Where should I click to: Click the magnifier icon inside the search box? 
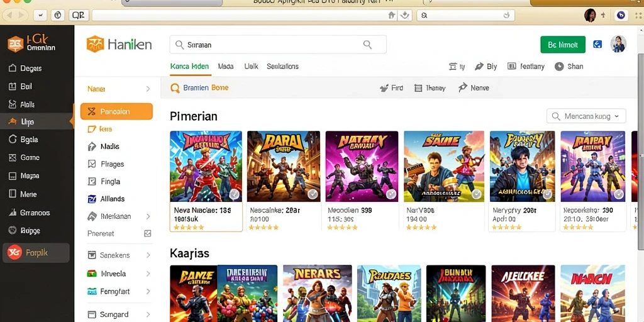click(367, 45)
